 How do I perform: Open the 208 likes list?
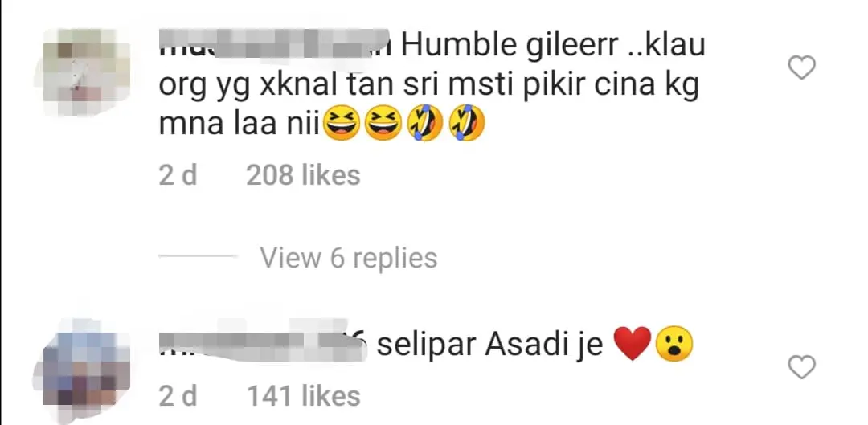(x=303, y=175)
